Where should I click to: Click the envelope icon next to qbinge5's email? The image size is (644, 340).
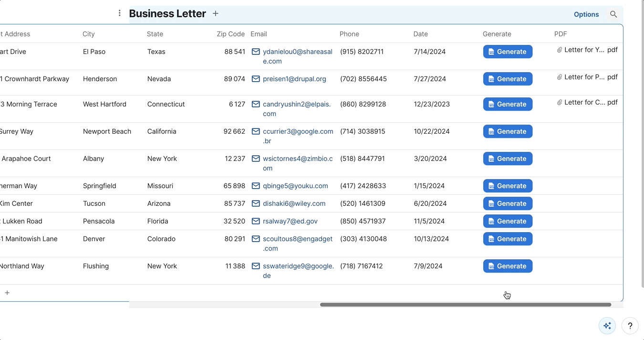(x=256, y=186)
